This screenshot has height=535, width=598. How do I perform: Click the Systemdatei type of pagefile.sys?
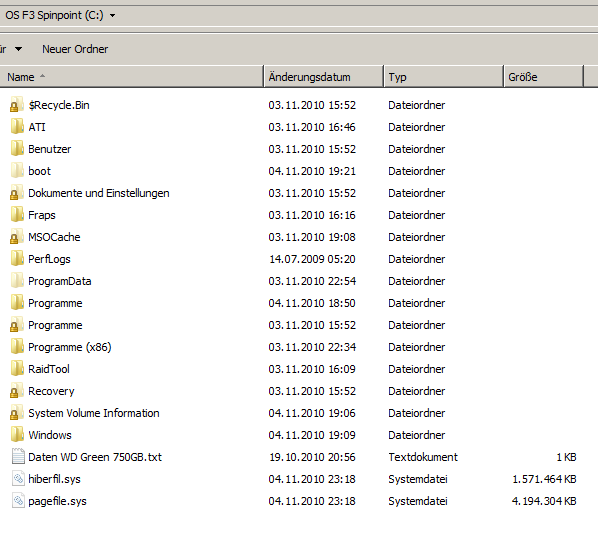pyautogui.click(x=418, y=501)
